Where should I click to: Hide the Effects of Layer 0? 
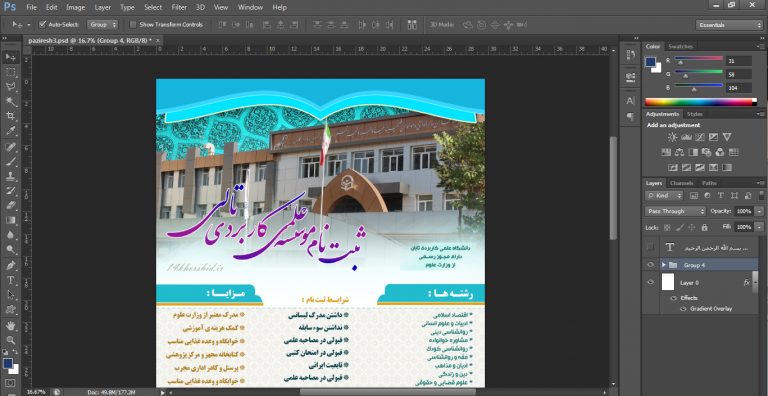point(673,298)
